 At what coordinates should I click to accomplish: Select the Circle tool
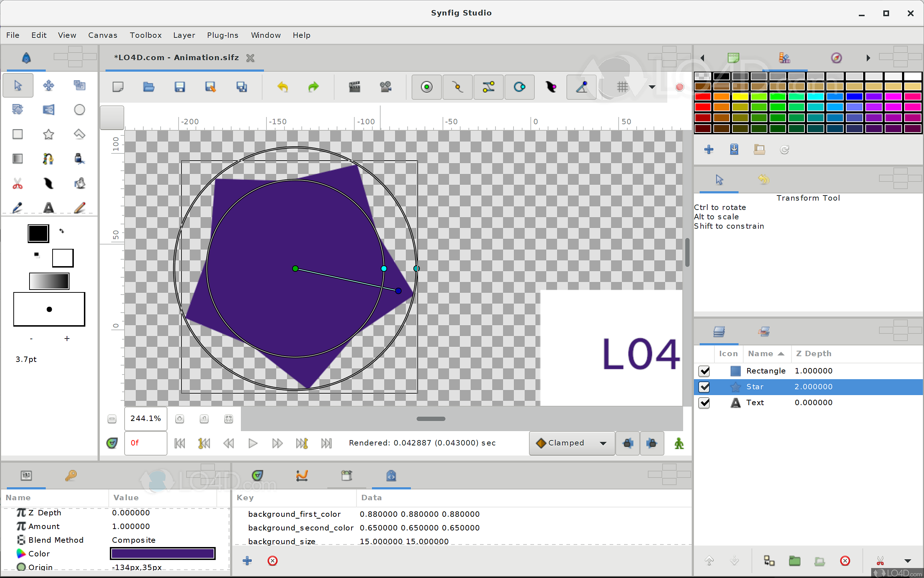pyautogui.click(x=80, y=110)
